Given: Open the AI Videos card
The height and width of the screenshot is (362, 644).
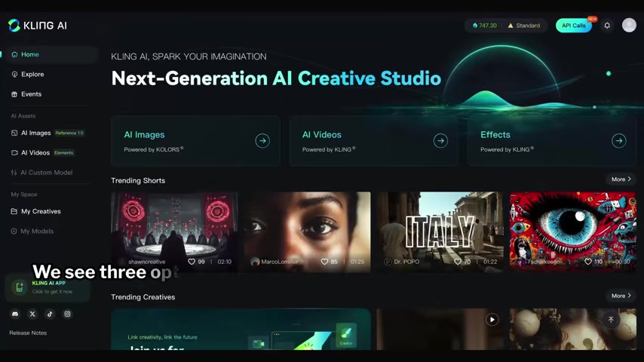Looking at the screenshot, I should coord(374,141).
